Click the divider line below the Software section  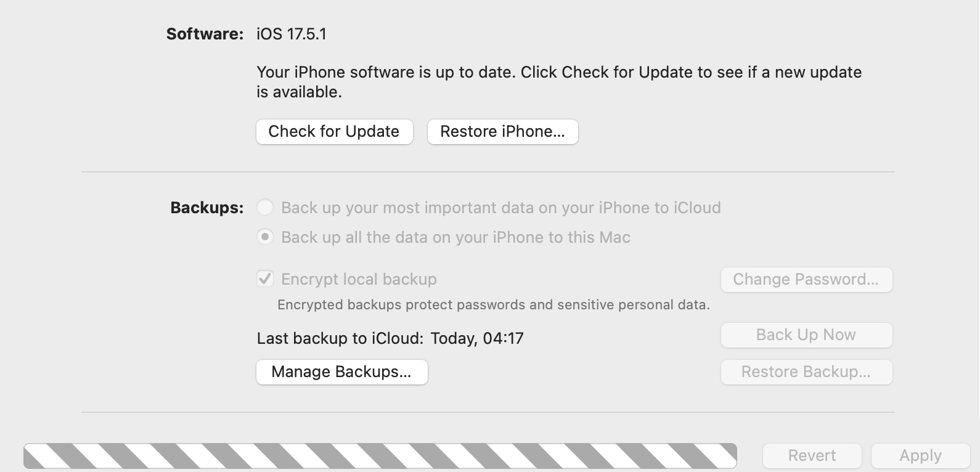(x=488, y=172)
